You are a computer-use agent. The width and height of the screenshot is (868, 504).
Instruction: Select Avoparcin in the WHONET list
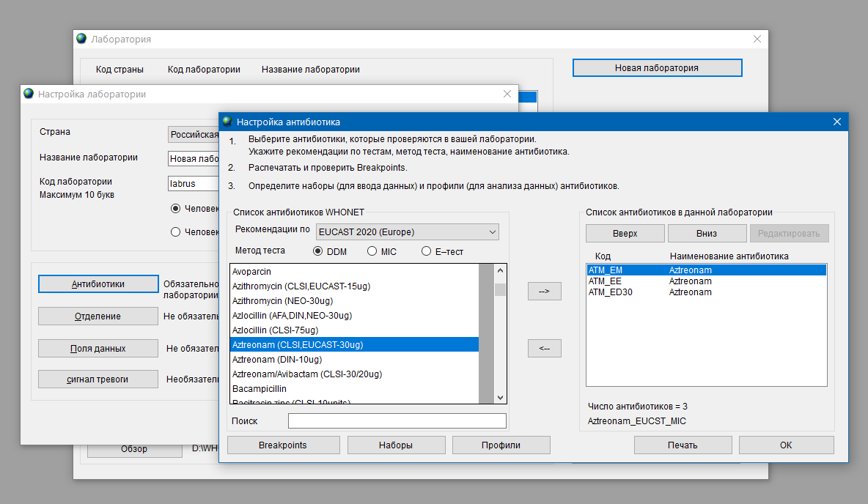354,272
